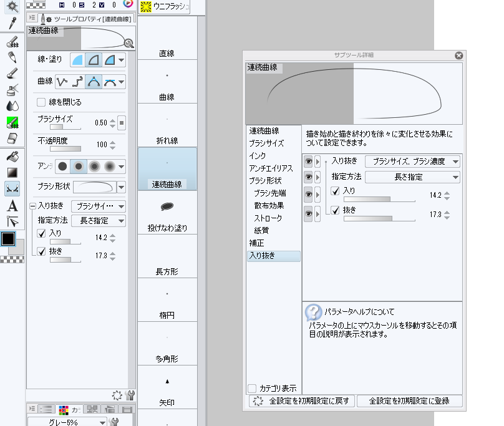Collapse the 入り抜き section in tool property
The width and height of the screenshot is (504, 426).
(32, 205)
